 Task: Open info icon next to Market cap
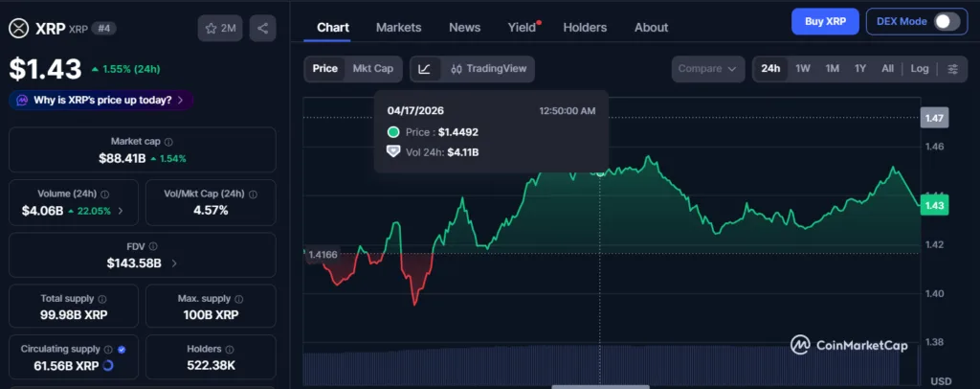168,142
